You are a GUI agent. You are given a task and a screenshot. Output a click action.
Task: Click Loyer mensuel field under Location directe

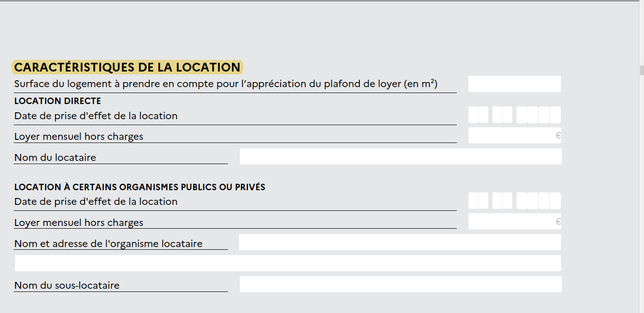point(514,135)
